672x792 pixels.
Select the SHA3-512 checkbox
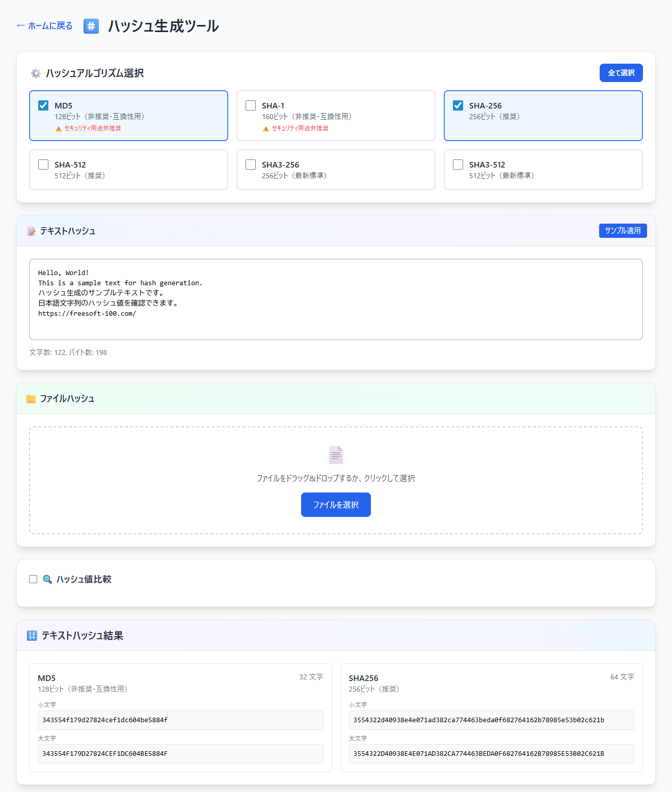point(458,165)
